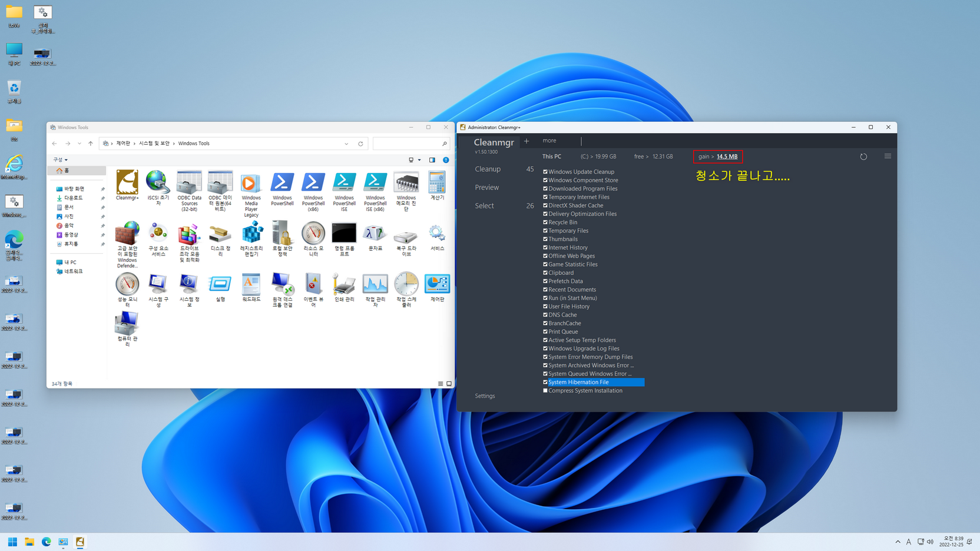Viewport: 980px width, 551px height.
Task: Uncheck Prefetch Data option
Action: tap(545, 281)
